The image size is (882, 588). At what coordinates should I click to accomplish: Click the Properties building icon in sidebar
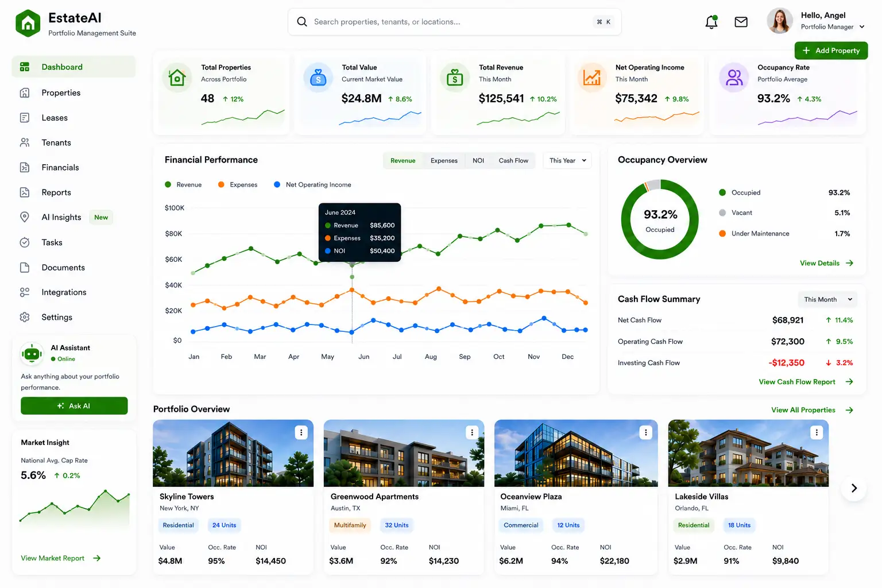25,92
